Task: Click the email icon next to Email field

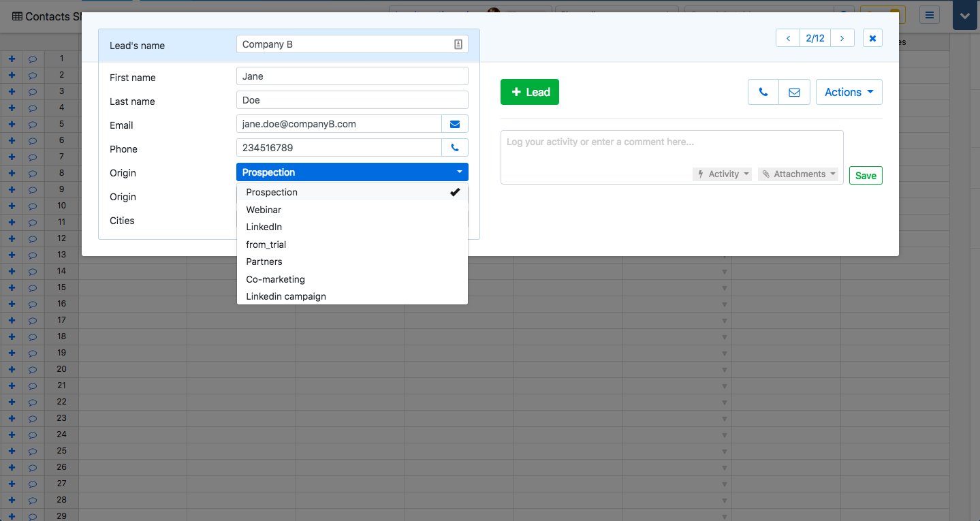Action: [x=455, y=124]
